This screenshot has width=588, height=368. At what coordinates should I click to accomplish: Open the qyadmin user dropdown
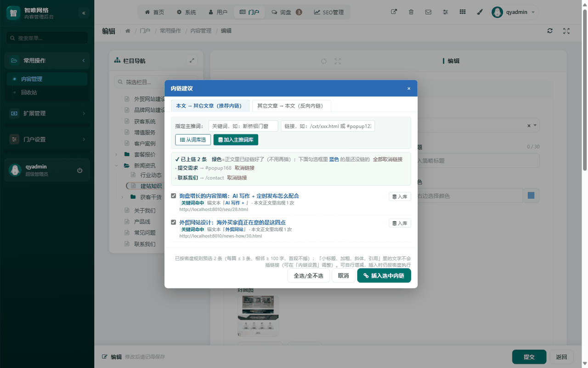click(x=514, y=12)
